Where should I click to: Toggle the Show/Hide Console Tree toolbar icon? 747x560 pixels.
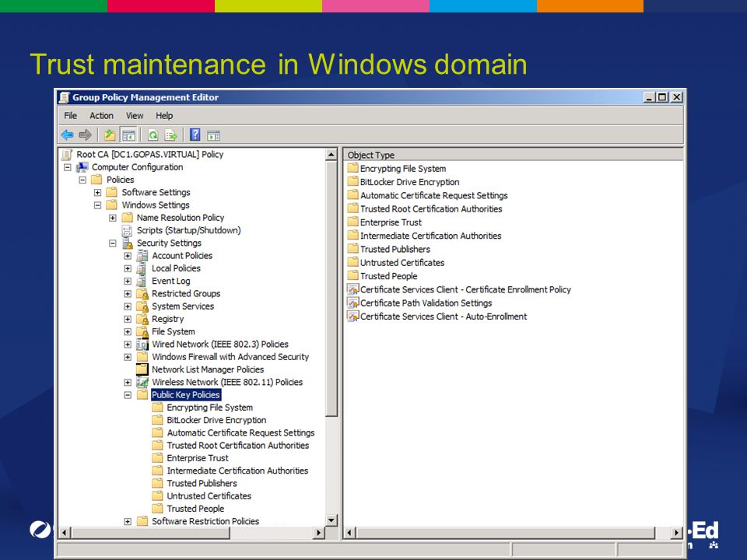click(128, 135)
